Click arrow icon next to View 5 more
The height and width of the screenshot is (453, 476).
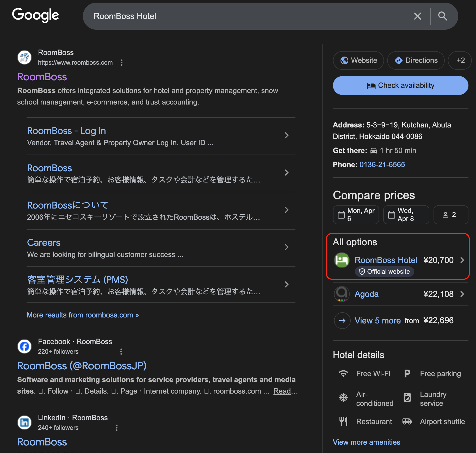(342, 321)
